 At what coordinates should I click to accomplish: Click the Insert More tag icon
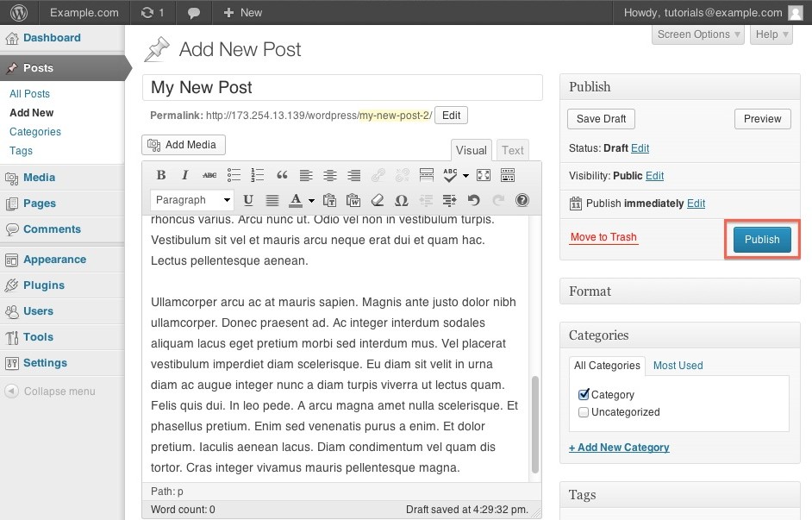(426, 175)
